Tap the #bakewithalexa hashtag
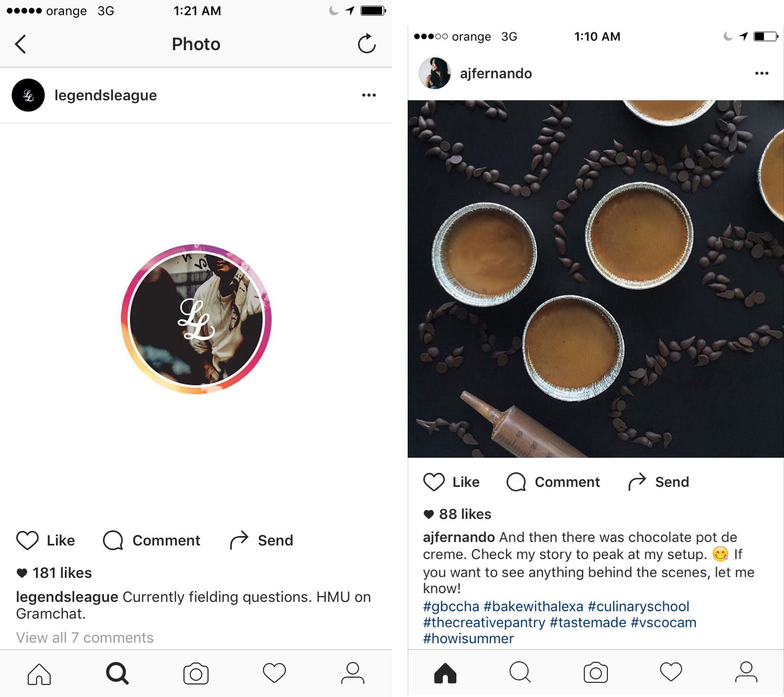This screenshot has width=784, height=697. pyautogui.click(x=533, y=606)
